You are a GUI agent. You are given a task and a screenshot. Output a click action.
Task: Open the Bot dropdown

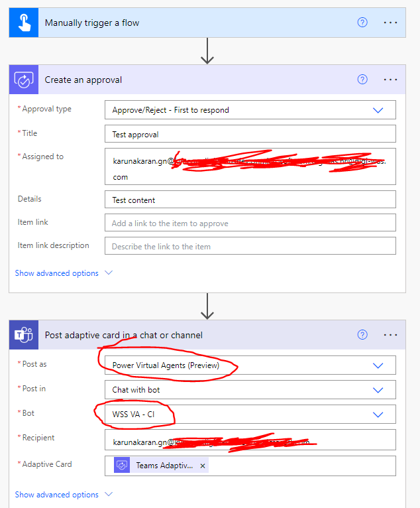point(250,414)
